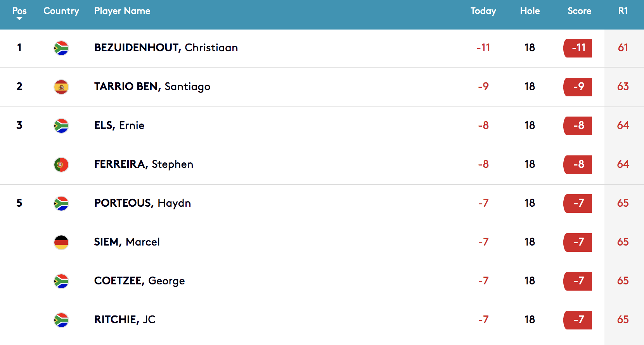Toggle the Pos sort arrow in header
The image size is (644, 345).
click(x=19, y=18)
